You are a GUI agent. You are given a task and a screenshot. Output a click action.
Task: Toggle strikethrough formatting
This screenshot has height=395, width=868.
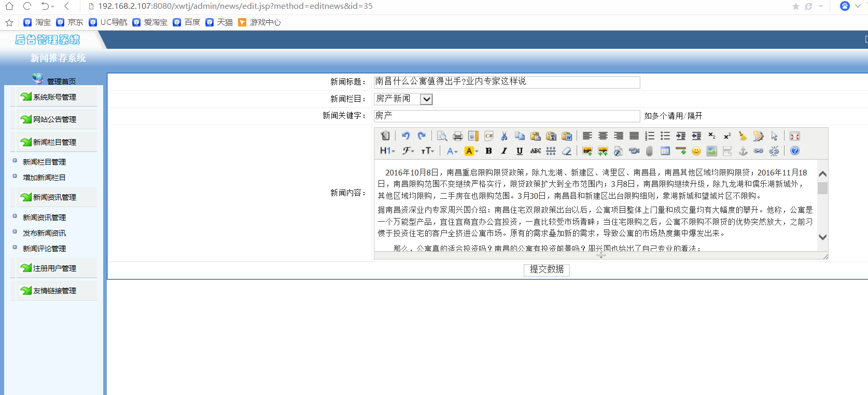point(535,151)
